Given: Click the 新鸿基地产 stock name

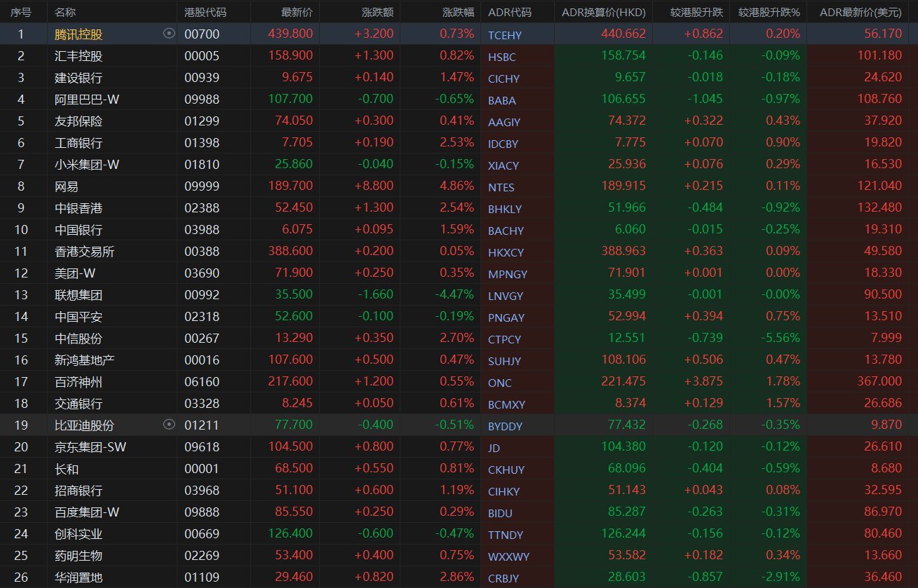Looking at the screenshot, I should 84,360.
